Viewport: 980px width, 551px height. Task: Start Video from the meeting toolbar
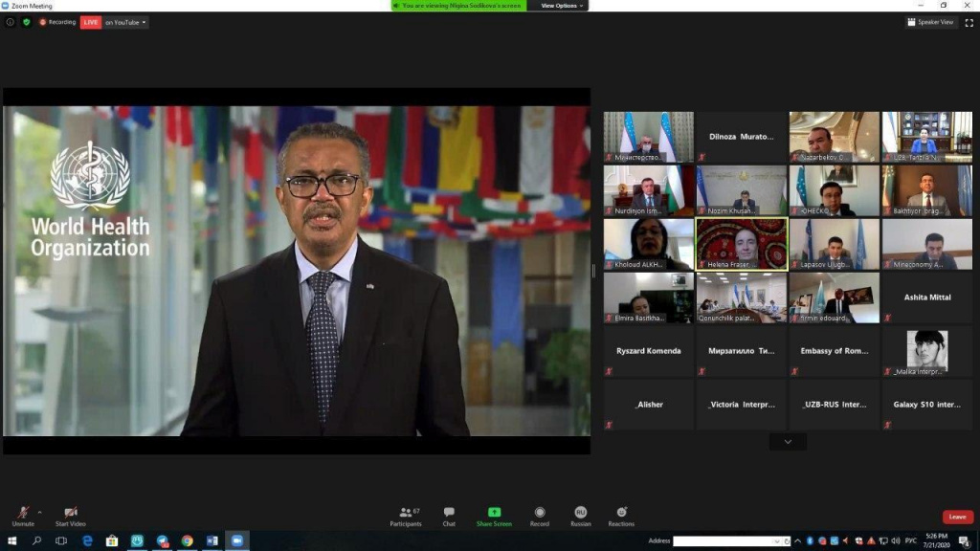tap(70, 514)
